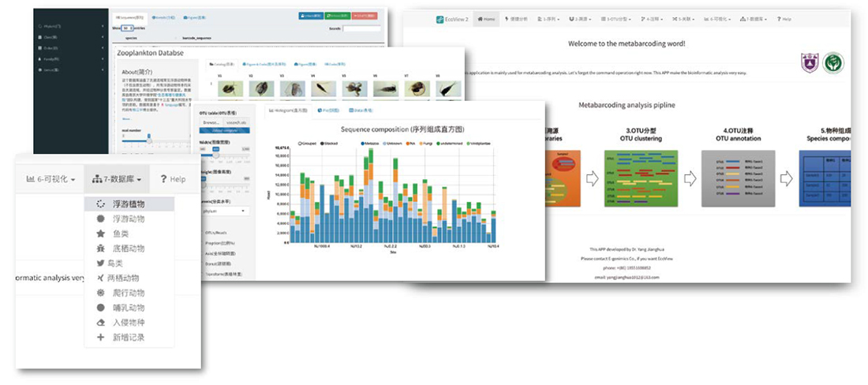This screenshot has height=385, width=868.
Task: Click the blue button at top of sequence table window
Action: 311,16
